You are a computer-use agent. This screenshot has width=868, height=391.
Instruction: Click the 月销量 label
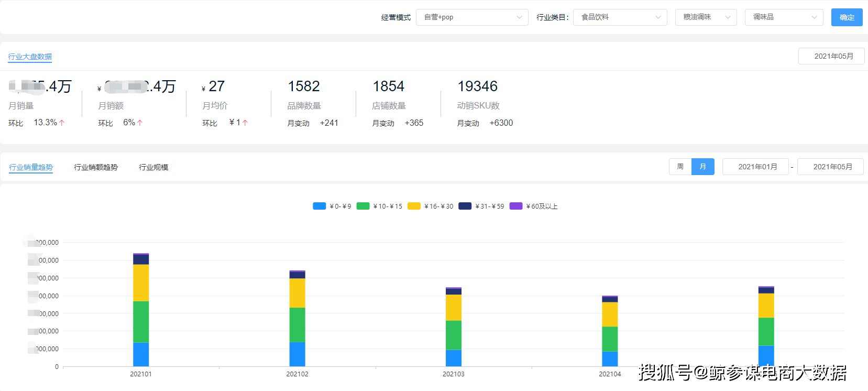point(21,106)
